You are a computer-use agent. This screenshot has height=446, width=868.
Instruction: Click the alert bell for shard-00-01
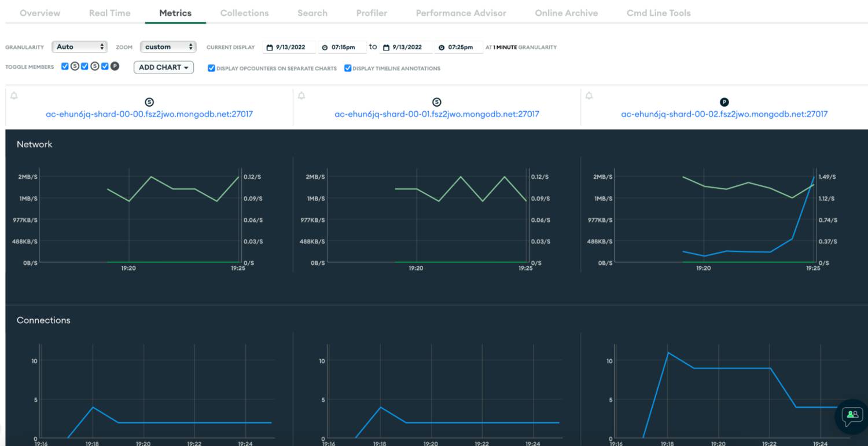pos(301,96)
